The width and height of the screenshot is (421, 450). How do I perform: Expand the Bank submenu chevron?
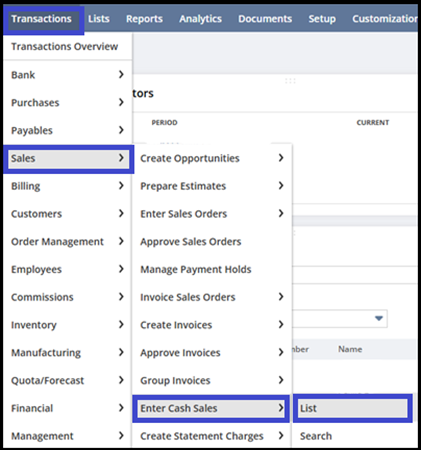121,74
